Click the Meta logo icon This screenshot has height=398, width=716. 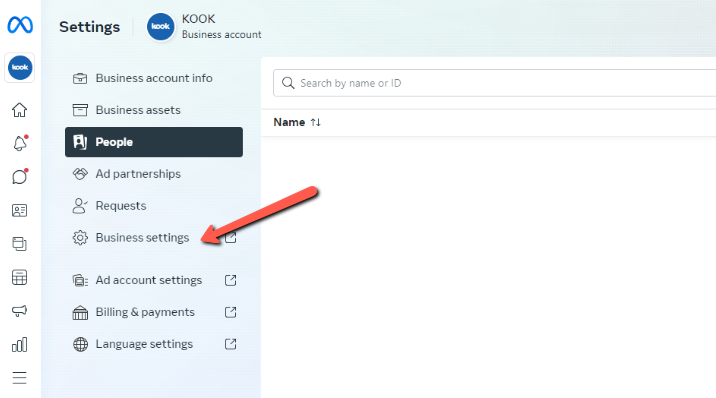pos(20,25)
